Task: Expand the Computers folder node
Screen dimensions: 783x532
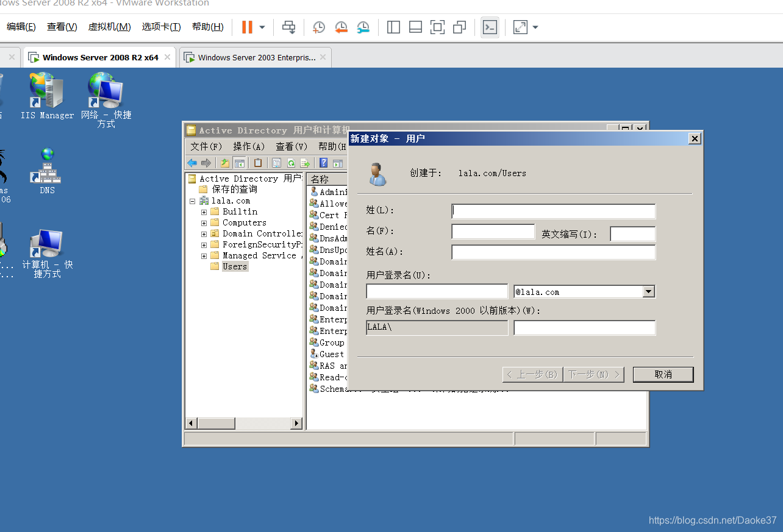Action: point(204,223)
